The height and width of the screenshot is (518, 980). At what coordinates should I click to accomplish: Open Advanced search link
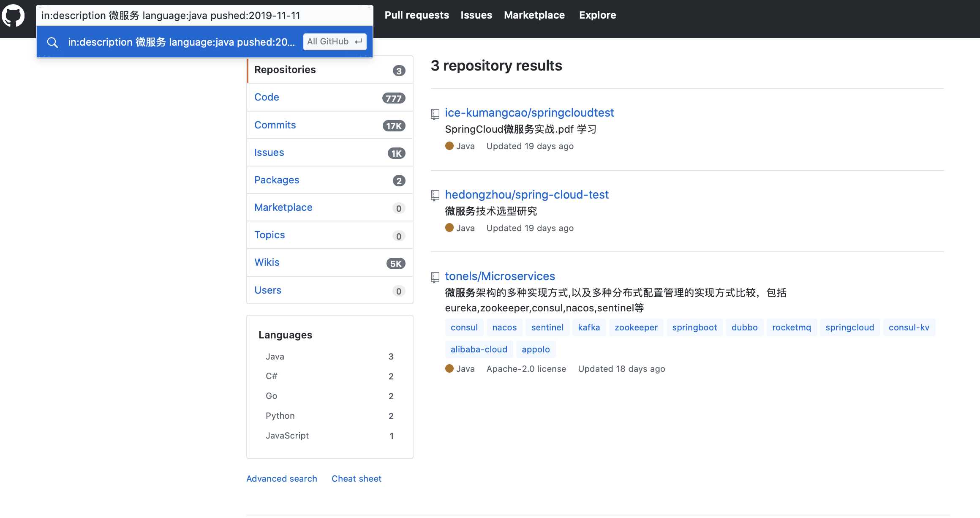click(x=282, y=479)
